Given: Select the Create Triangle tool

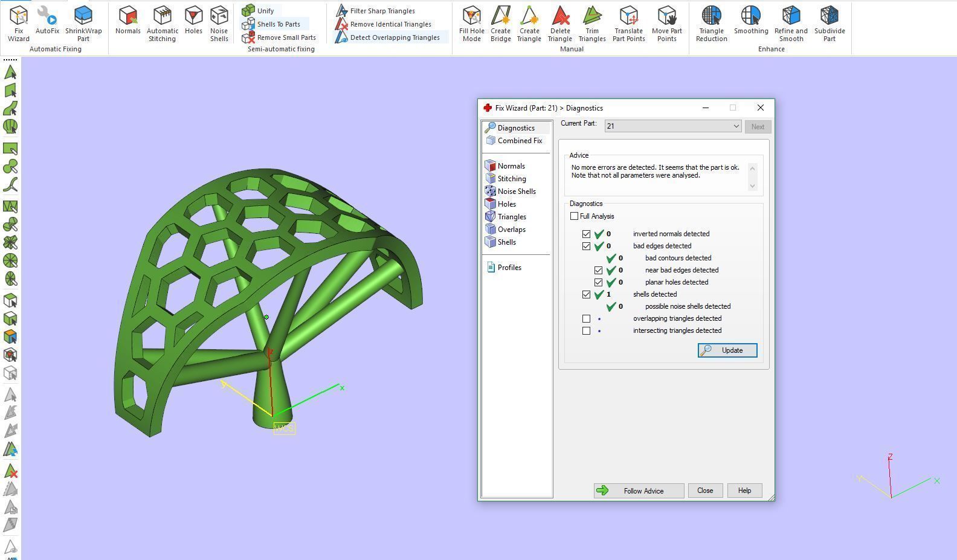Looking at the screenshot, I should point(529,24).
